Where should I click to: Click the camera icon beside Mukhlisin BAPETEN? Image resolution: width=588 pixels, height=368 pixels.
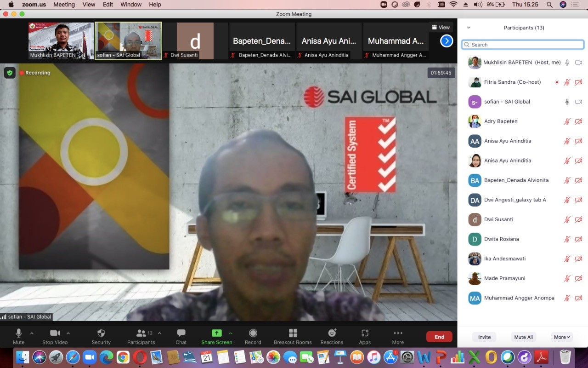point(579,63)
